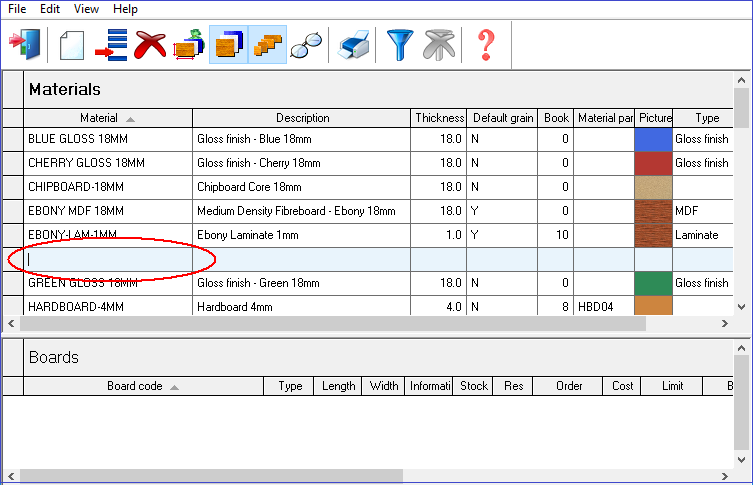This screenshot has height=485, width=753.
Task: Click Materials list scroll down arrow
Action: 741,307
